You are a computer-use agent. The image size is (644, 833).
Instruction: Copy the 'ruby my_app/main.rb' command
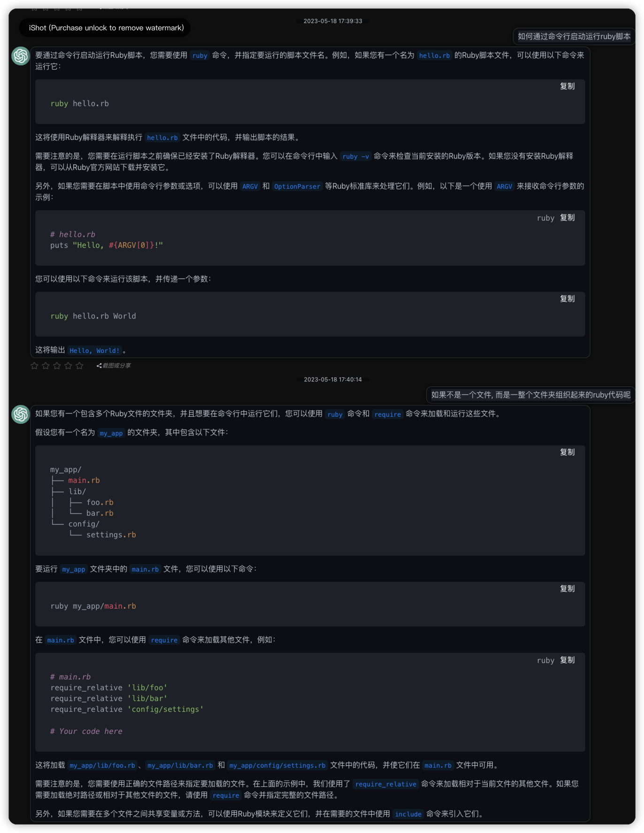tap(567, 588)
